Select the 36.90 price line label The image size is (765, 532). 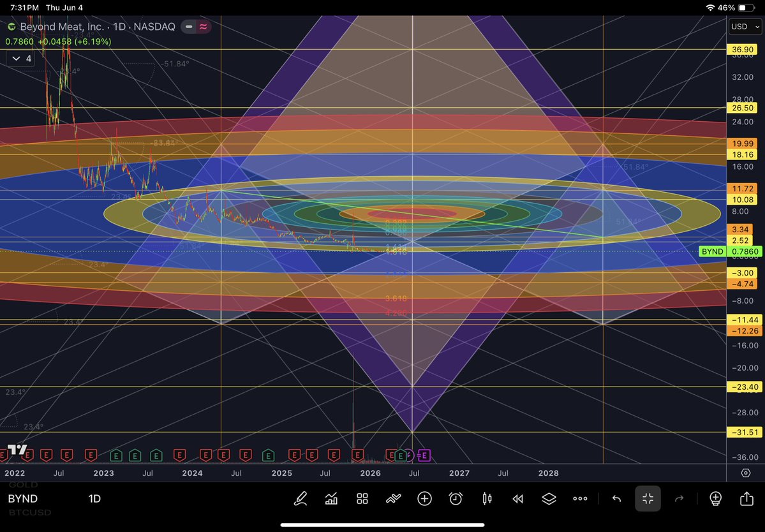point(743,49)
